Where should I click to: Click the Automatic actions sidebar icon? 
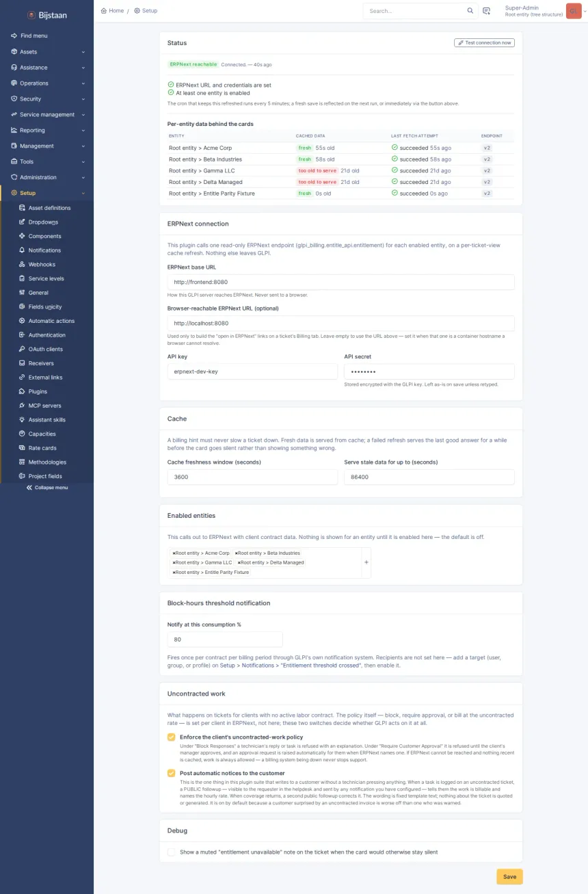pos(22,321)
